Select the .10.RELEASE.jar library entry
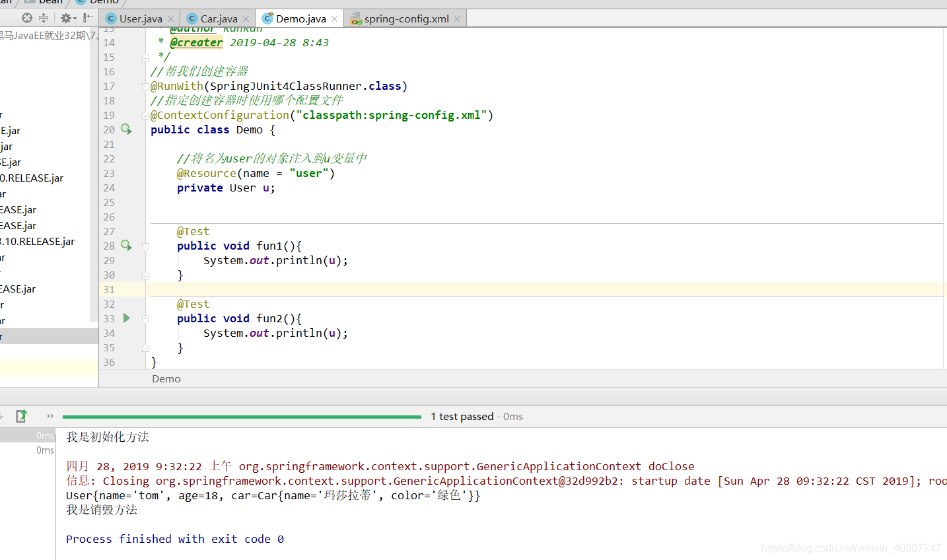 pyautogui.click(x=37, y=242)
